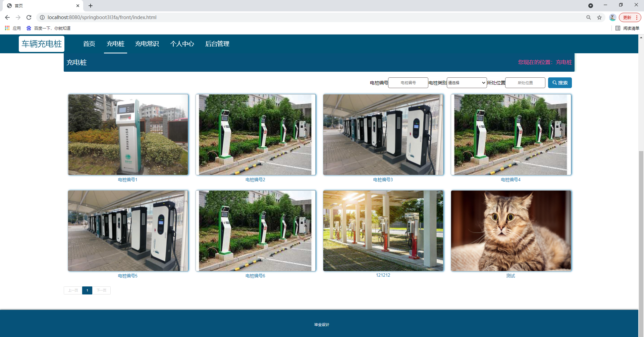
Task: Open the 更新 browser menu
Action: [630, 17]
